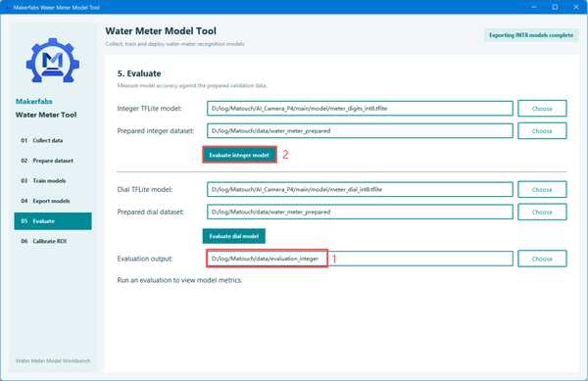Click the Prepared dial dataset path field

point(360,212)
